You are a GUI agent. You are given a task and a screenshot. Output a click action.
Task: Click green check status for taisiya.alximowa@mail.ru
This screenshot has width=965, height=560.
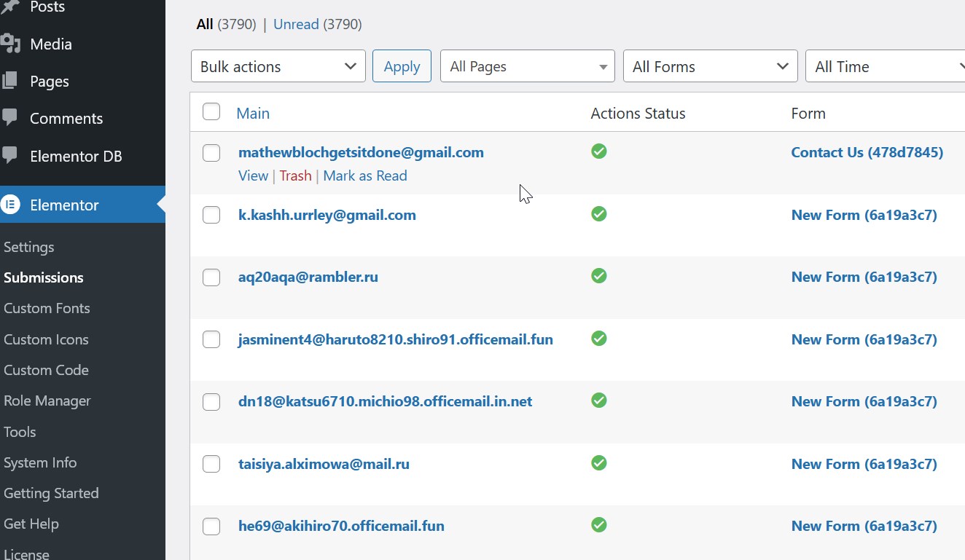[x=599, y=463]
